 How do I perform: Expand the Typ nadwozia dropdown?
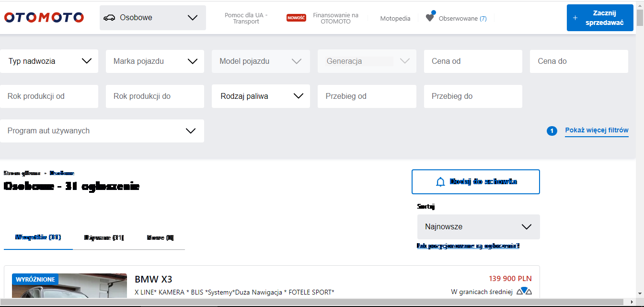pos(49,61)
